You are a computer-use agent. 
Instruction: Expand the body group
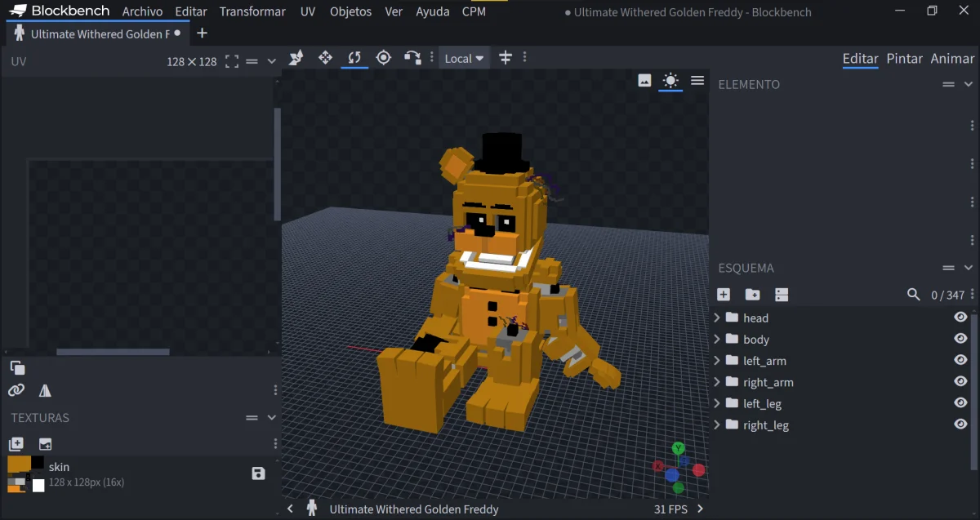point(717,339)
